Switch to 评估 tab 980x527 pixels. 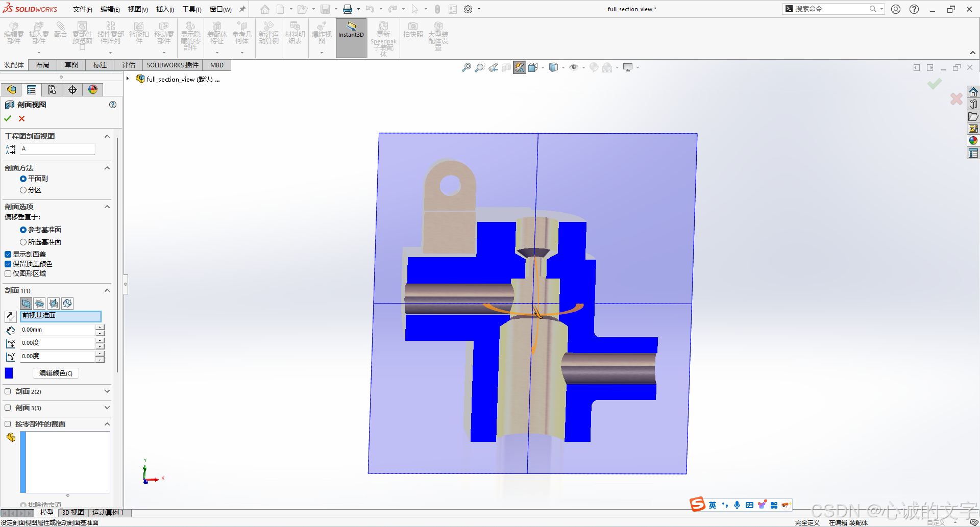pos(129,65)
